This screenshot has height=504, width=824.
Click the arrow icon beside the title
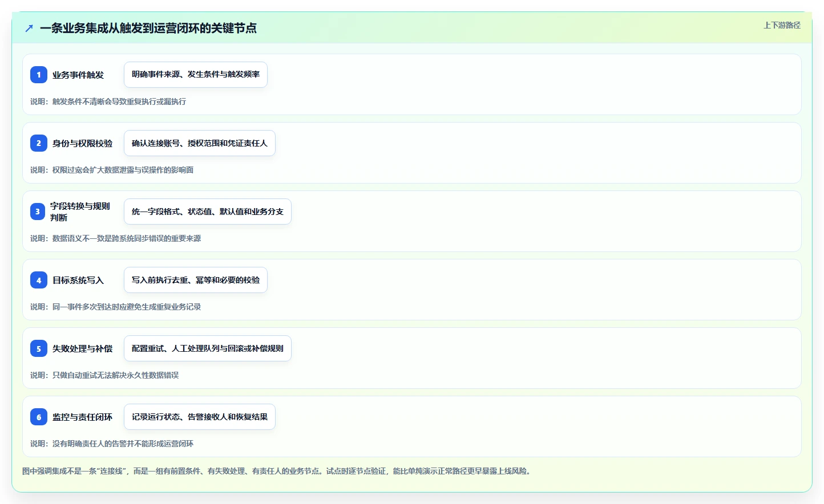29,28
